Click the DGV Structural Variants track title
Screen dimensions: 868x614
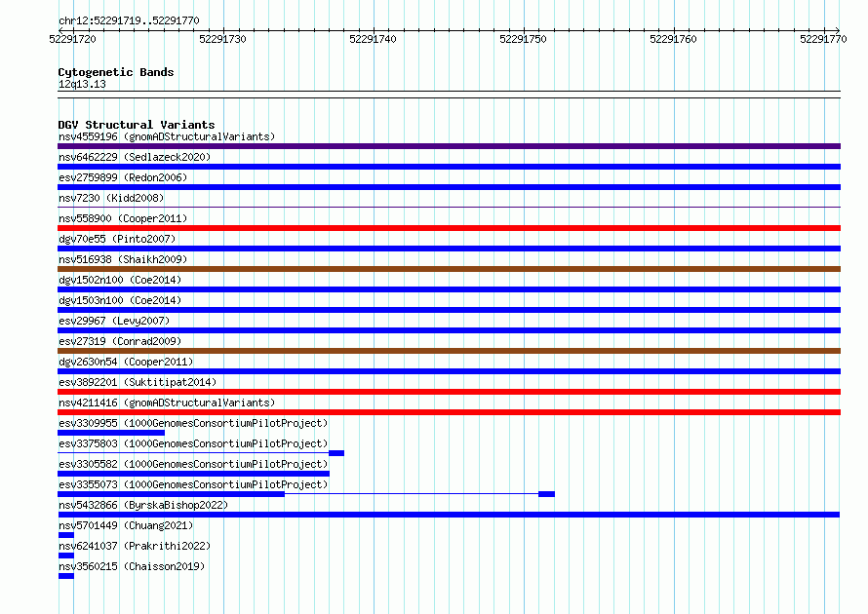point(137,125)
